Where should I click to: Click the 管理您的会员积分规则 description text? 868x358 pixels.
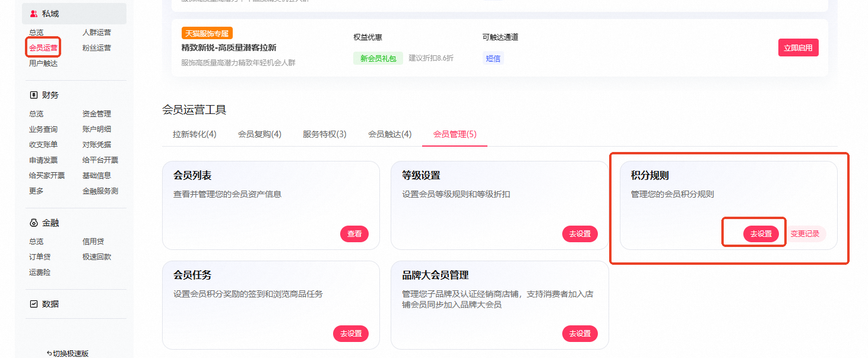pyautogui.click(x=673, y=194)
